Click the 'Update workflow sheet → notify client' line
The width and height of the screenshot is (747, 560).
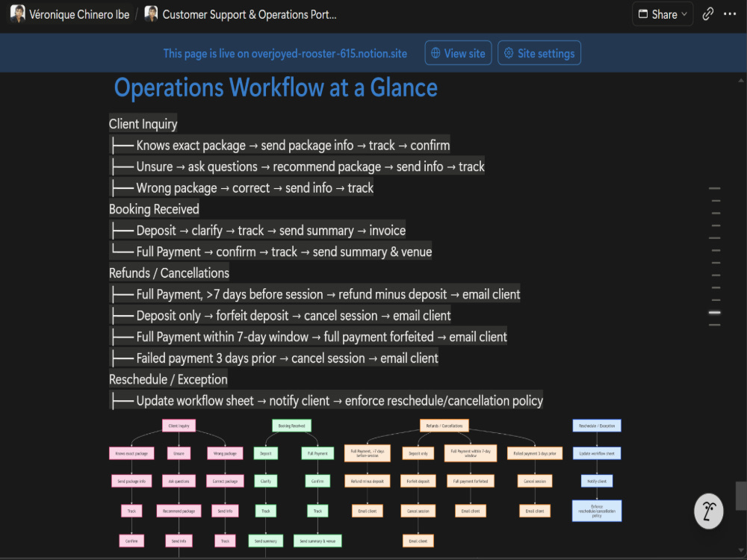(326, 401)
